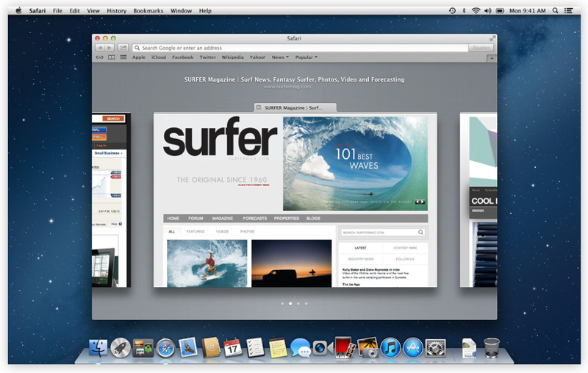588x373 pixels.
Task: Select the third tab page dot
Action: (298, 304)
